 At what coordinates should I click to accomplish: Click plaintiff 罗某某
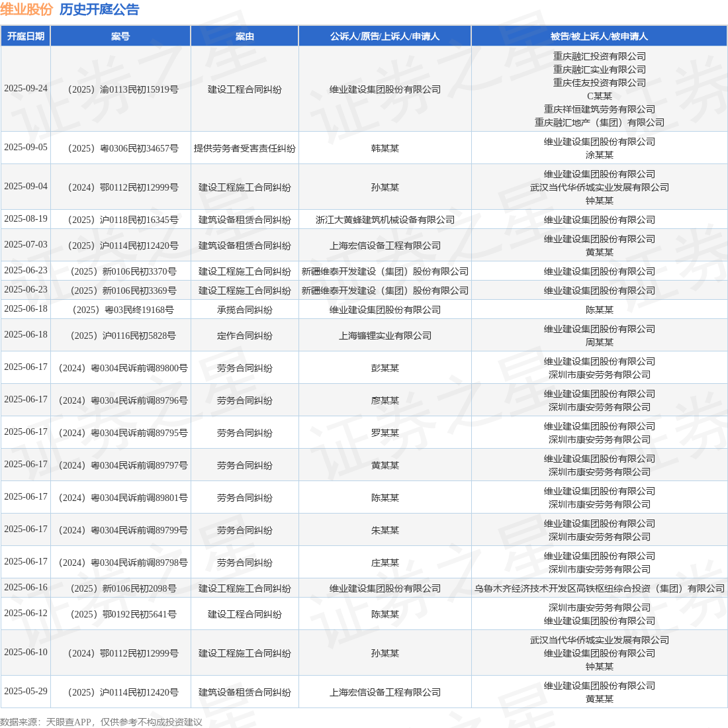point(385,433)
